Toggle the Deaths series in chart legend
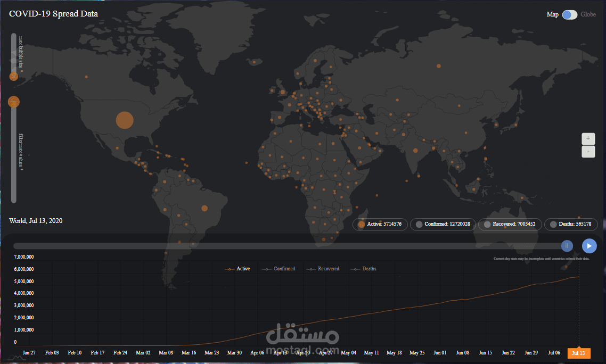The image size is (606, 364). pyautogui.click(x=363, y=269)
